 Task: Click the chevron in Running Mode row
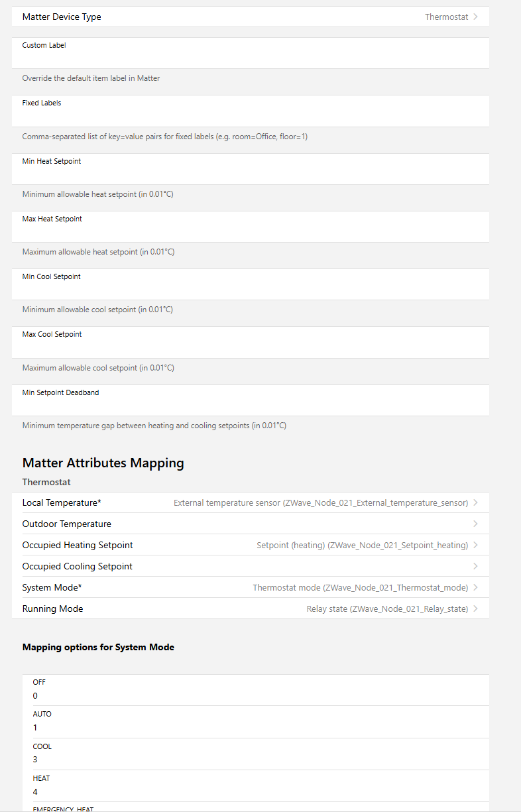(476, 609)
